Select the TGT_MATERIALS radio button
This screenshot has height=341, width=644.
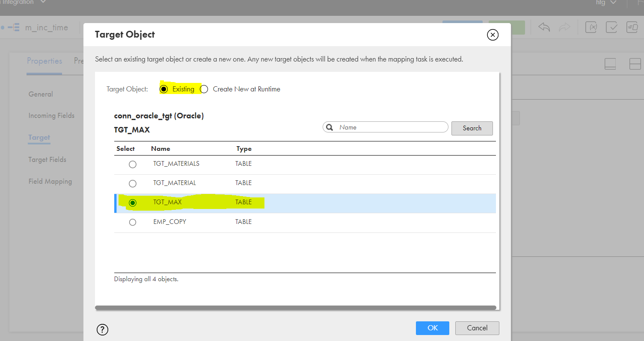click(x=133, y=164)
